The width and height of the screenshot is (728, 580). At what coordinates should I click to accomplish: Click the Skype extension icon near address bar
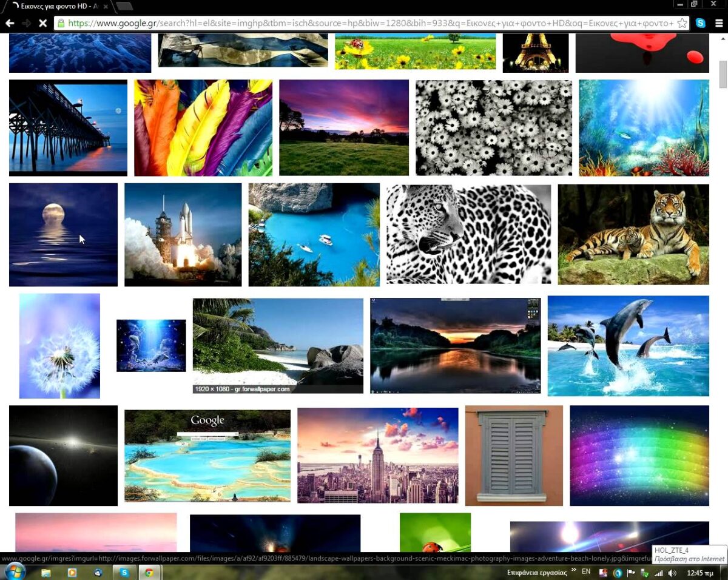[701, 23]
